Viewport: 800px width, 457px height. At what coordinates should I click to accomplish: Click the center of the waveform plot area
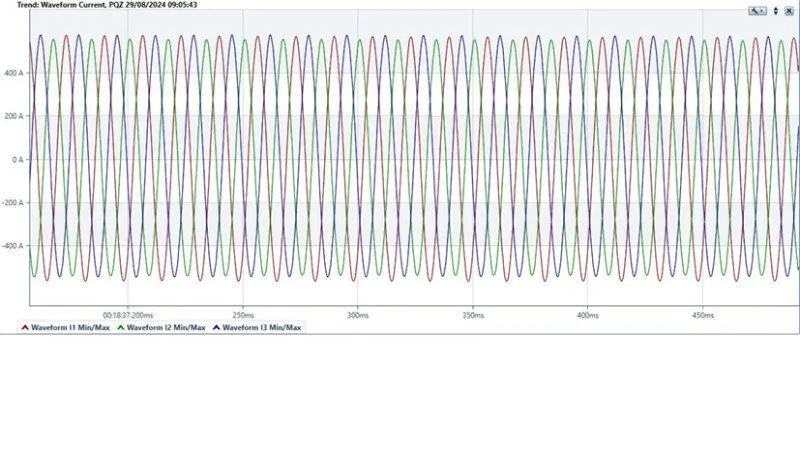414,158
